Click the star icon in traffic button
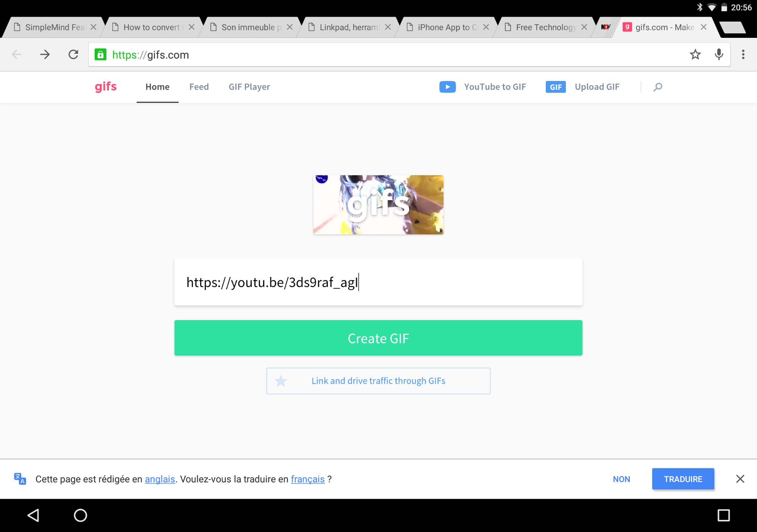 [x=282, y=381]
